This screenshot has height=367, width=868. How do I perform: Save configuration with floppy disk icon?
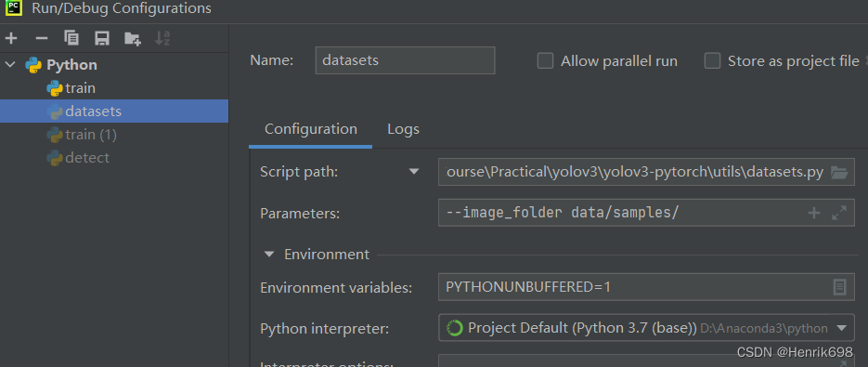tap(101, 38)
